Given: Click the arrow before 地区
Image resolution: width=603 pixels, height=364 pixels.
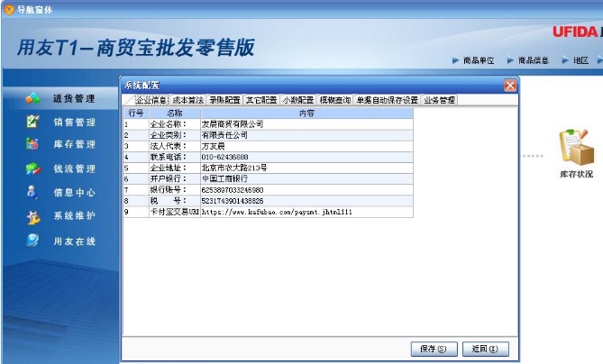Looking at the screenshot, I should [565, 60].
